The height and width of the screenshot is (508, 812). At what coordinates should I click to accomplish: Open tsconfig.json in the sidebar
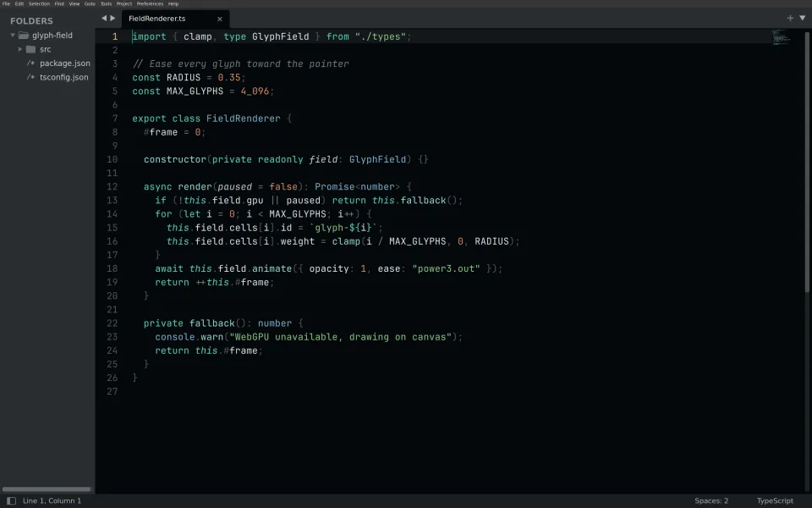[x=63, y=77]
